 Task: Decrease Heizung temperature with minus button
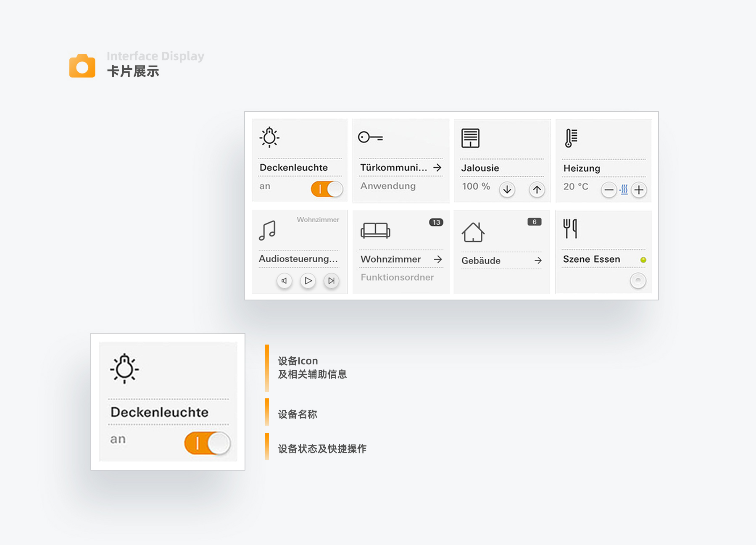pyautogui.click(x=608, y=190)
